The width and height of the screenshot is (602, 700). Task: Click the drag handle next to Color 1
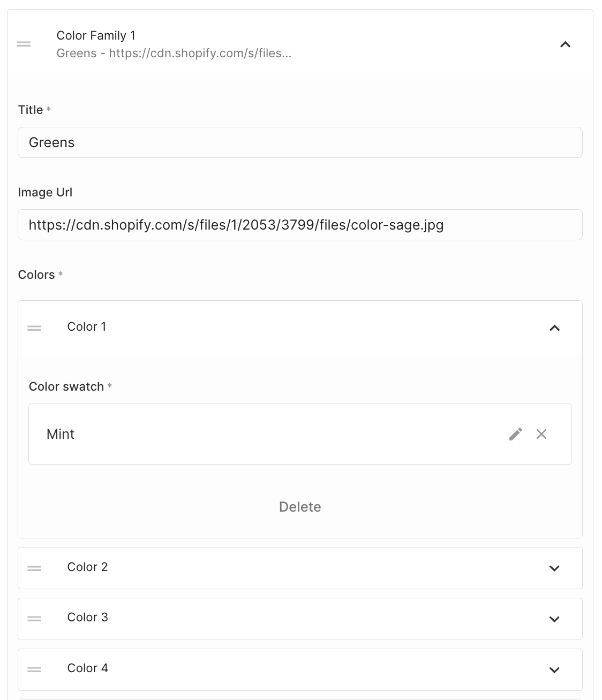click(x=34, y=328)
